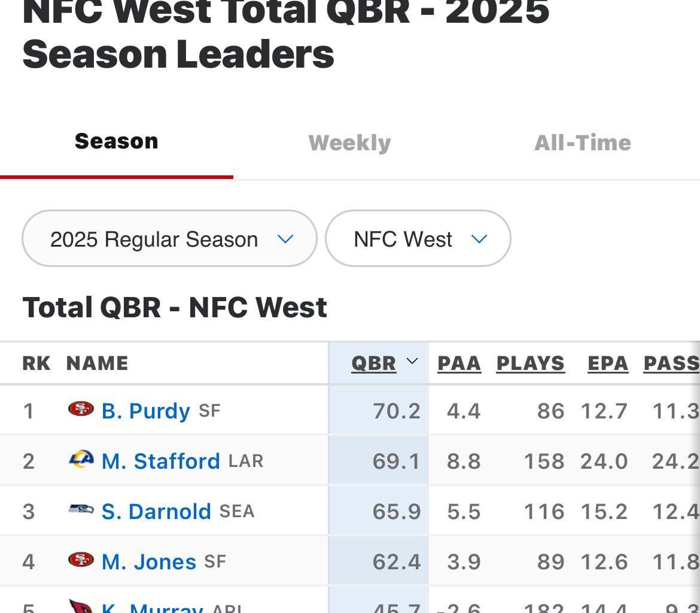This screenshot has width=700, height=613.
Task: Switch to the Weekly tab
Action: 349,142
